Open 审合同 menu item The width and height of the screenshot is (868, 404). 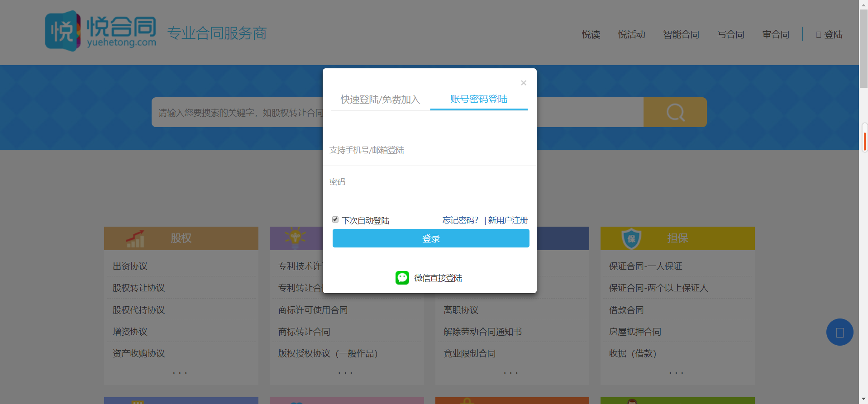[776, 34]
